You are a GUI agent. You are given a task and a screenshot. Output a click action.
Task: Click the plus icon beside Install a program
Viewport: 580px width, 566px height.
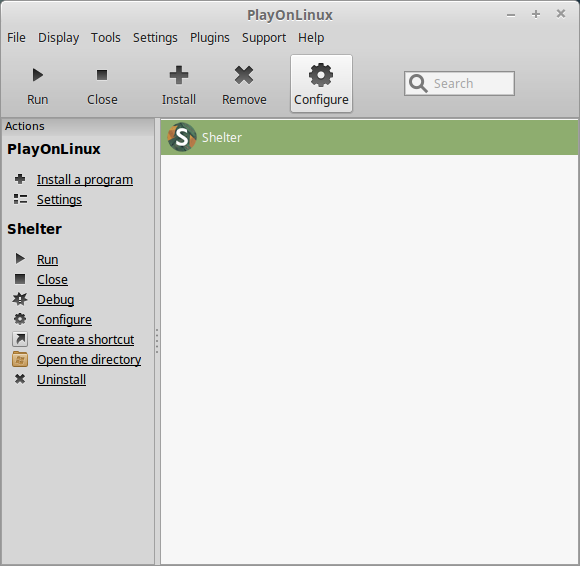point(20,179)
